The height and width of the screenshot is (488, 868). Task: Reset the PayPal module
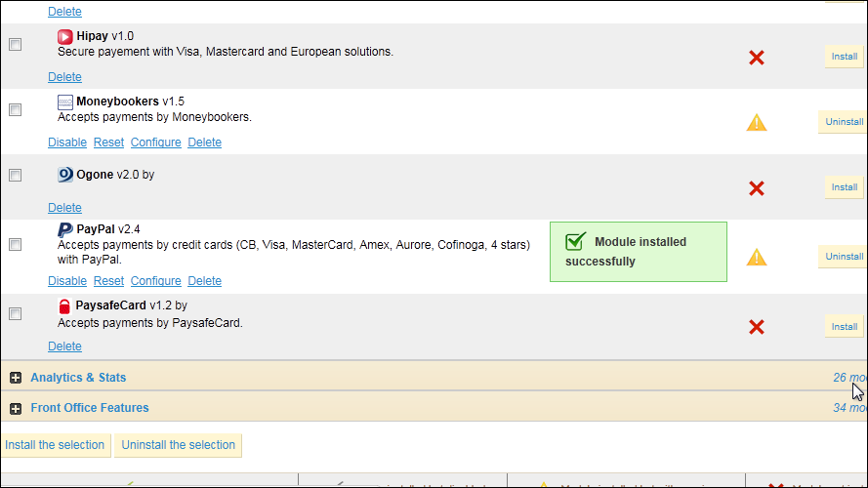pos(108,281)
